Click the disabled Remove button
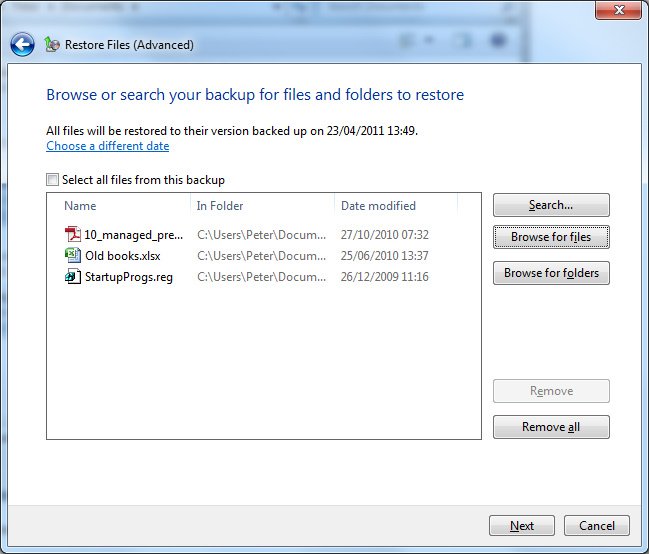Screen dimensions: 649x554 tap(551, 391)
